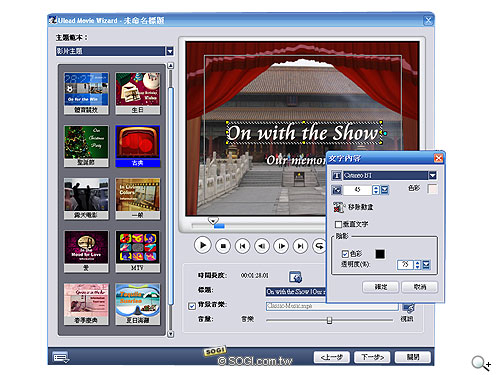Jump to the end of preview
The width and height of the screenshot is (500, 375).
pyautogui.click(x=300, y=246)
